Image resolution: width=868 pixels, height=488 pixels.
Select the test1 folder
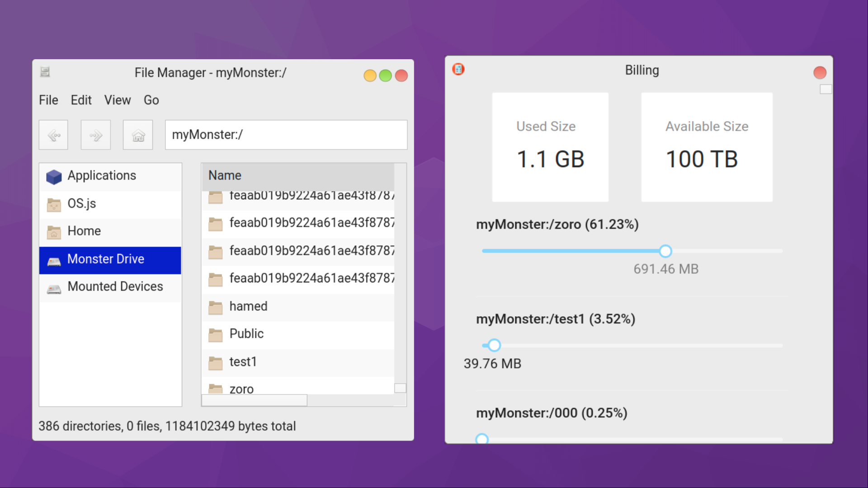tap(243, 362)
